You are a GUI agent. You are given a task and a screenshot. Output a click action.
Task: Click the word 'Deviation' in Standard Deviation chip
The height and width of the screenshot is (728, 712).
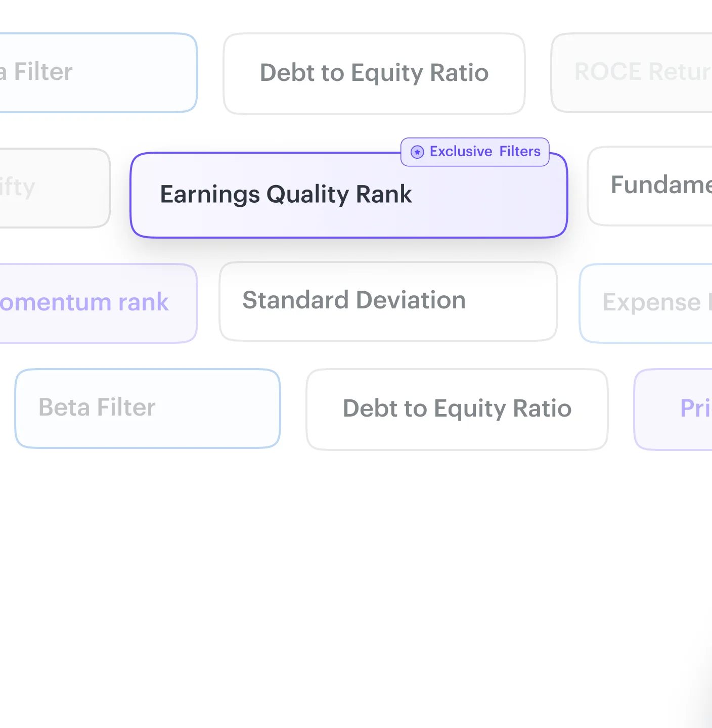(x=411, y=300)
